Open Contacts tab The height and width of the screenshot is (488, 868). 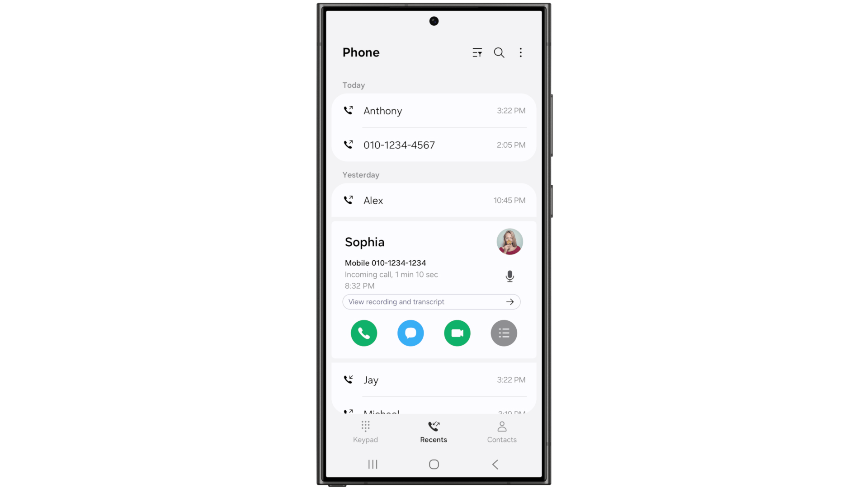pos(502,431)
